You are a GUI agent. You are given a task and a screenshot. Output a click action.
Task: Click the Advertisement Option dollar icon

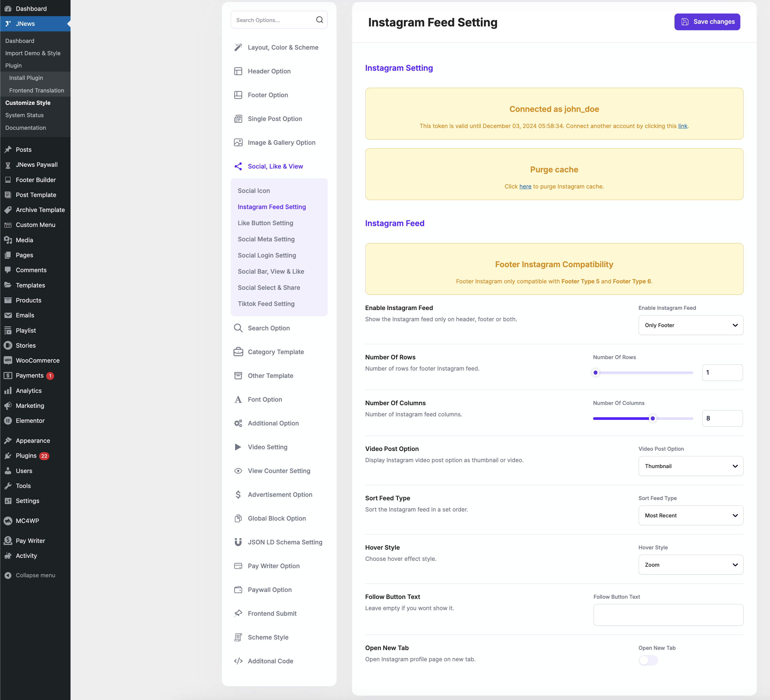pos(238,495)
